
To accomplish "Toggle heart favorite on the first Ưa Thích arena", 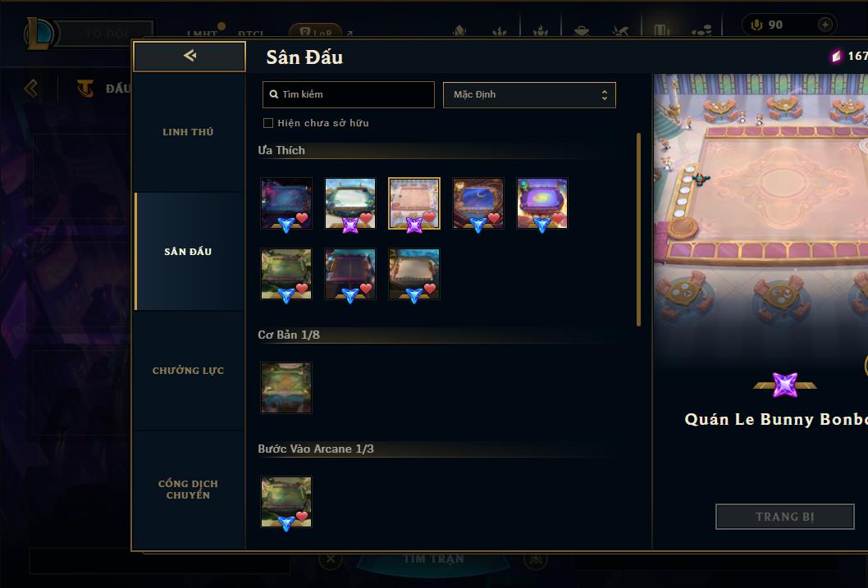I will 302,218.
